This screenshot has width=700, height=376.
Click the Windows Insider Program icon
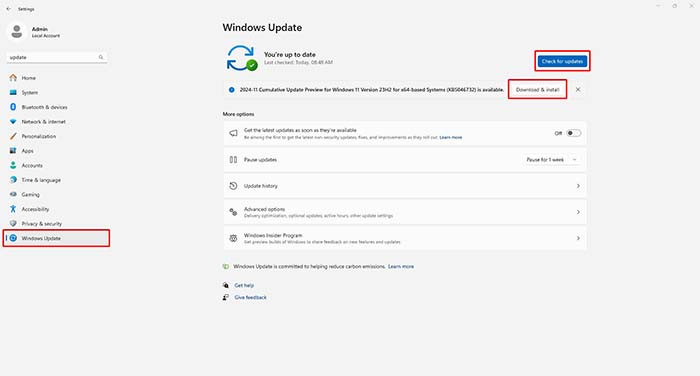point(233,238)
